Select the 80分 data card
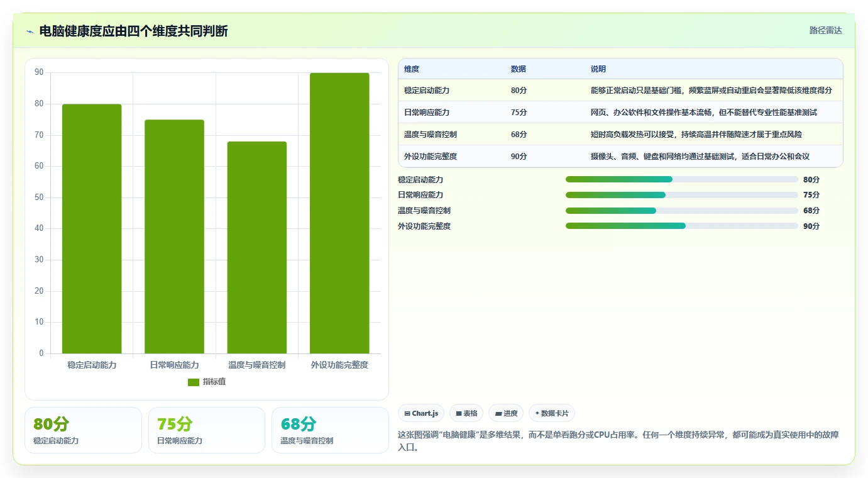Screen dimensions: 868x478 pyautogui.click(x=83, y=430)
